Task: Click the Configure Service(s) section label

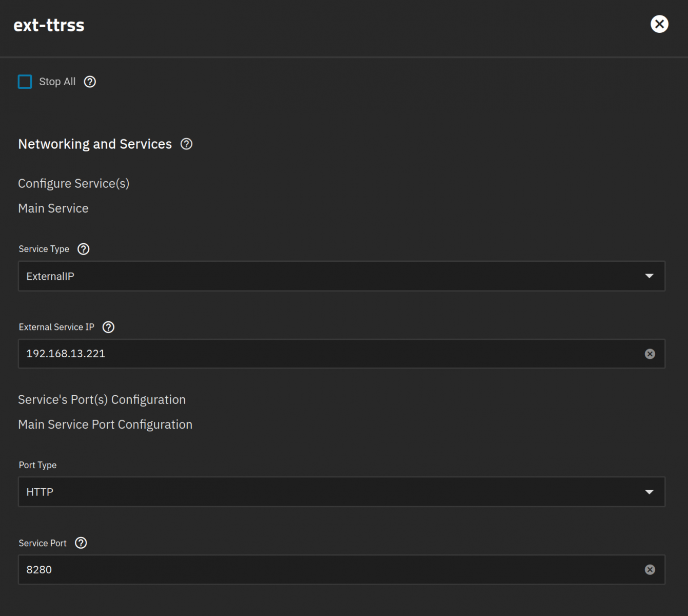Action: click(73, 184)
